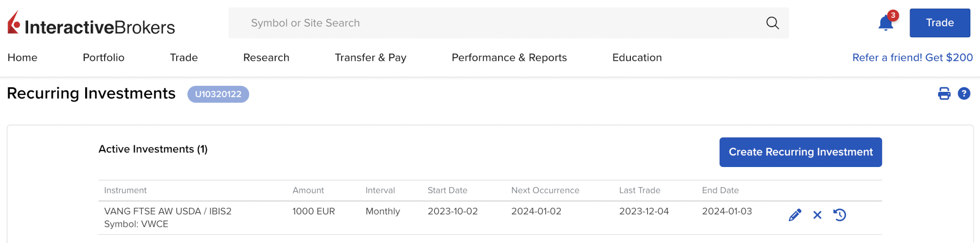Follow the Refer a friend link
The image size is (980, 243).
pyautogui.click(x=912, y=58)
